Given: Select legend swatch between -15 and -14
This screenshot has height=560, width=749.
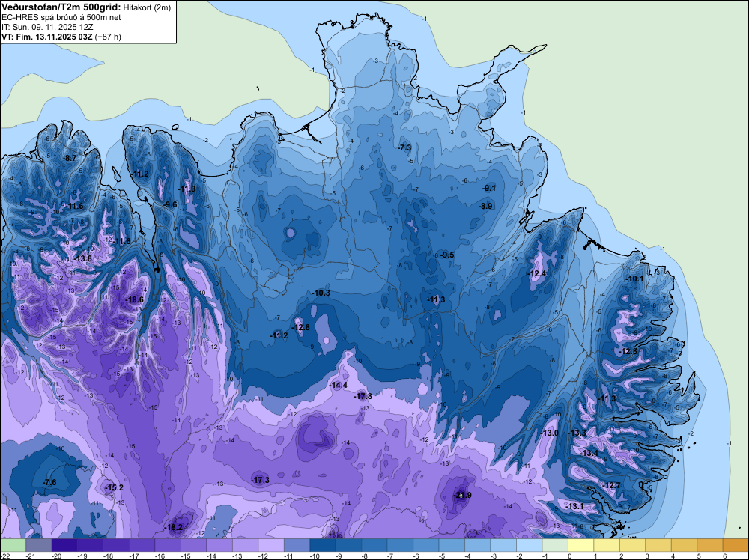Looking at the screenshot, I should click(x=193, y=545).
